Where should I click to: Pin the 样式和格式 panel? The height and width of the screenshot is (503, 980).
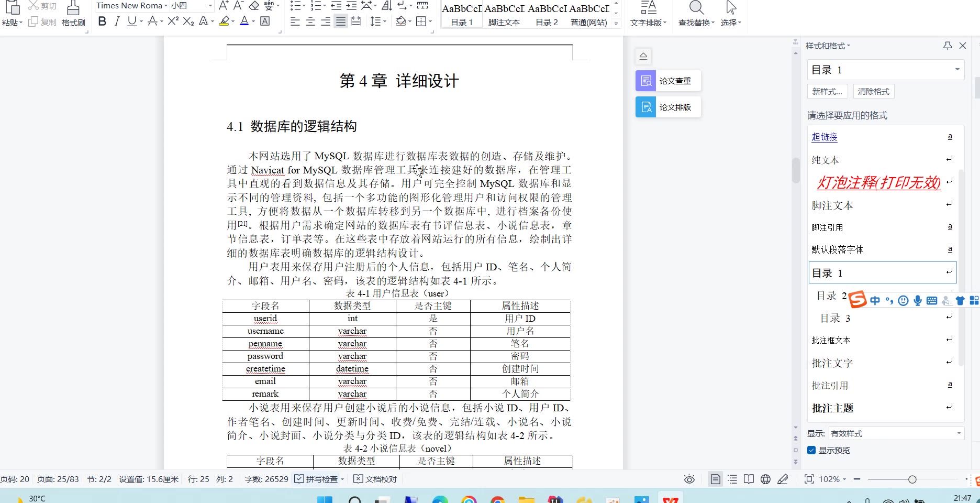[x=947, y=46]
